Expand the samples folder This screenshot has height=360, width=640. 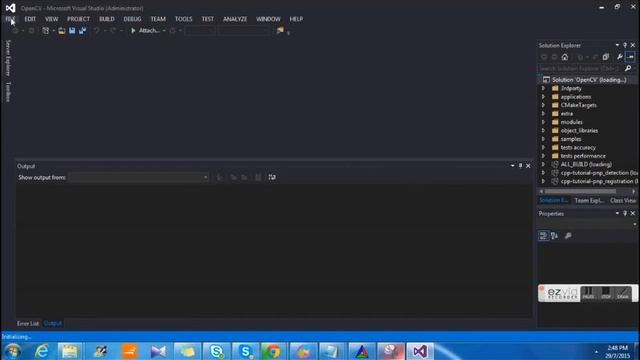[x=543, y=139]
